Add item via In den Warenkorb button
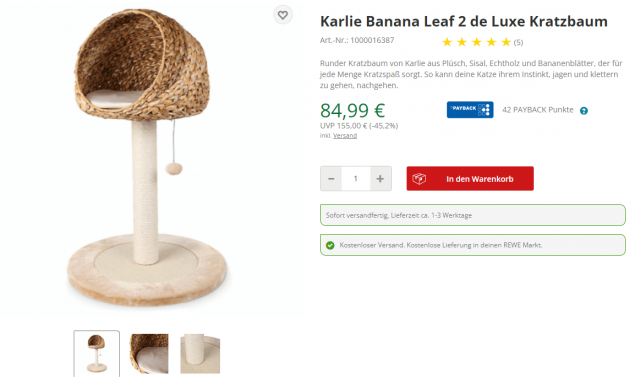 click(470, 179)
